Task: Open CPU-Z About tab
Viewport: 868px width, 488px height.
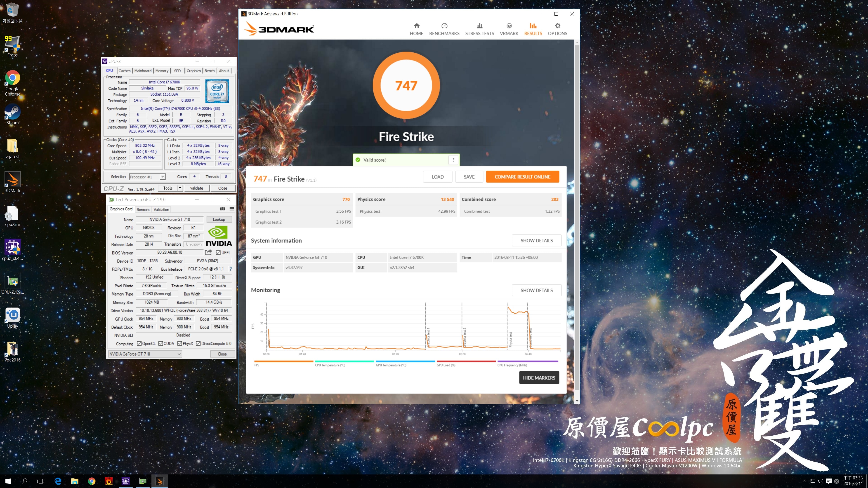Action: point(224,71)
